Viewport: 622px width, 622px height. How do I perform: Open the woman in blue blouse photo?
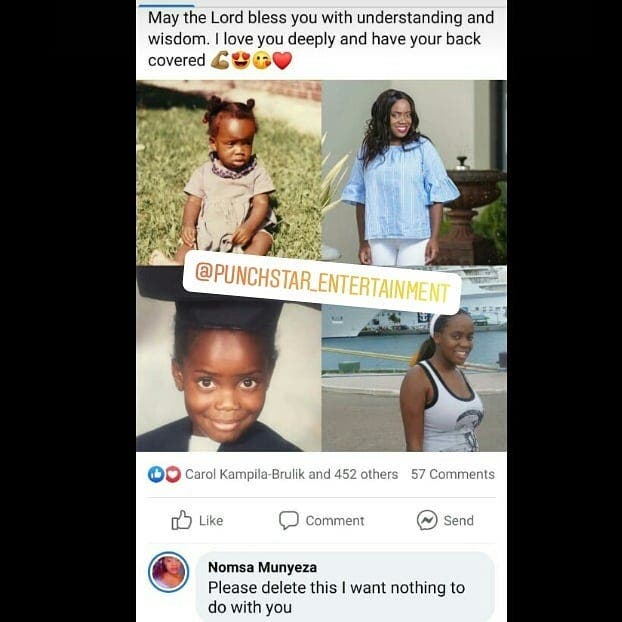414,172
